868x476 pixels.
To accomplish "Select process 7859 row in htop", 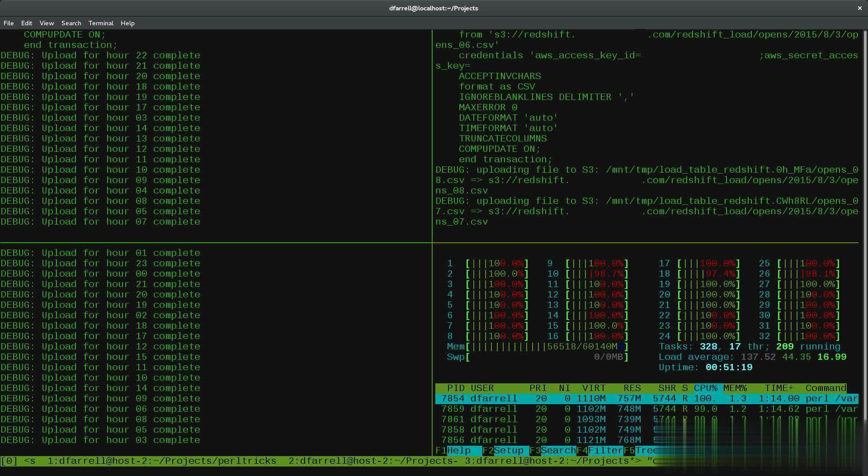I will [646, 409].
